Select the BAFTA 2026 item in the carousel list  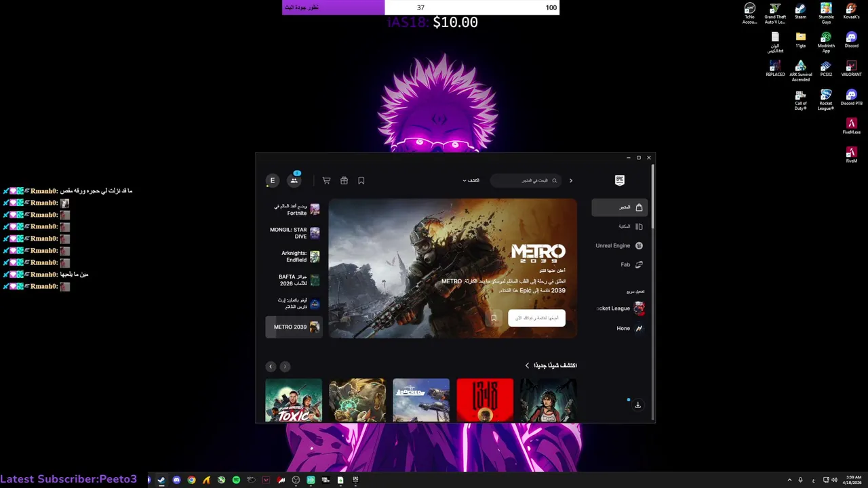pos(293,280)
